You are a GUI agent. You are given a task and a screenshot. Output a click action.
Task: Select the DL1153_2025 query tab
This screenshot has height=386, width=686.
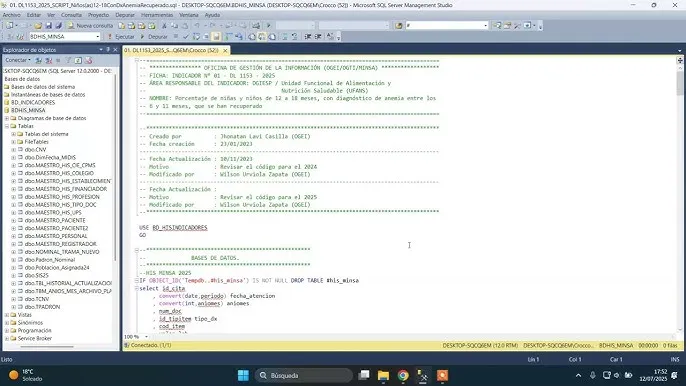[172, 50]
